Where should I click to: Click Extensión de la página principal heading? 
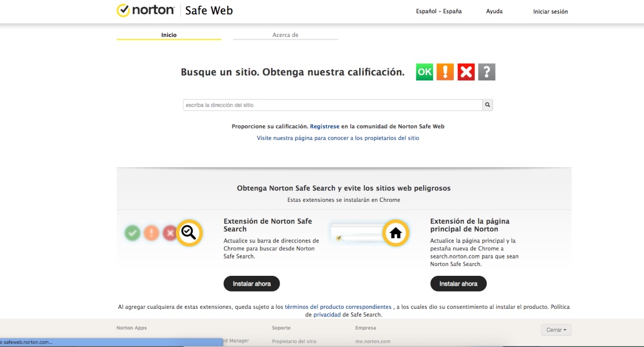tap(470, 225)
